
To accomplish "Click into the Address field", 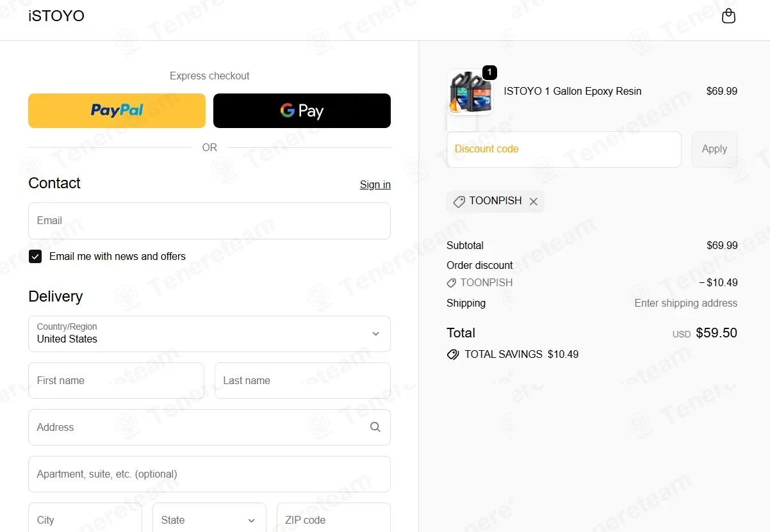I will tap(209, 427).
